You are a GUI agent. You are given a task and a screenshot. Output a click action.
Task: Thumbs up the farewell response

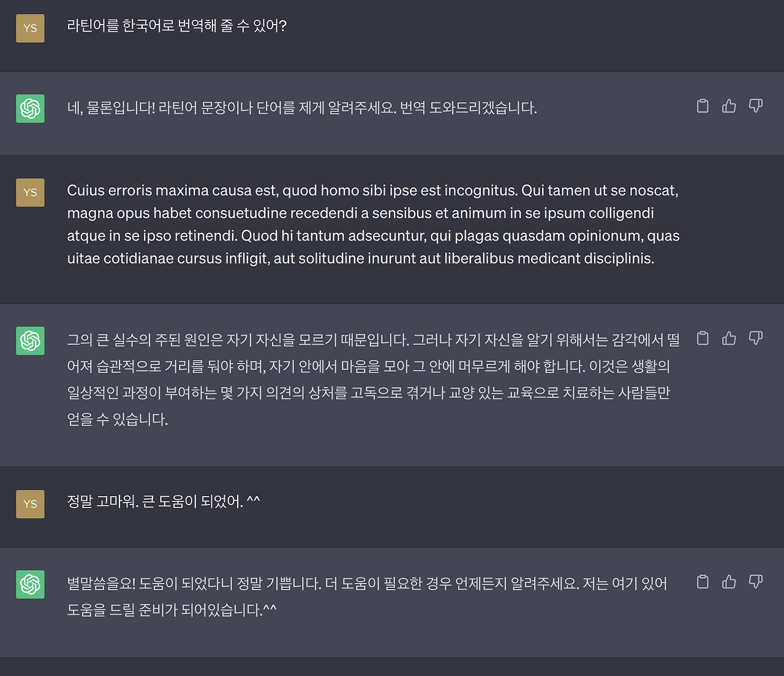pyautogui.click(x=728, y=583)
